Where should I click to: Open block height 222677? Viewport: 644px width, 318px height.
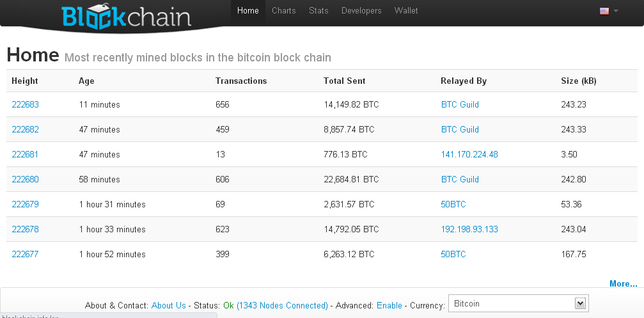coord(25,255)
